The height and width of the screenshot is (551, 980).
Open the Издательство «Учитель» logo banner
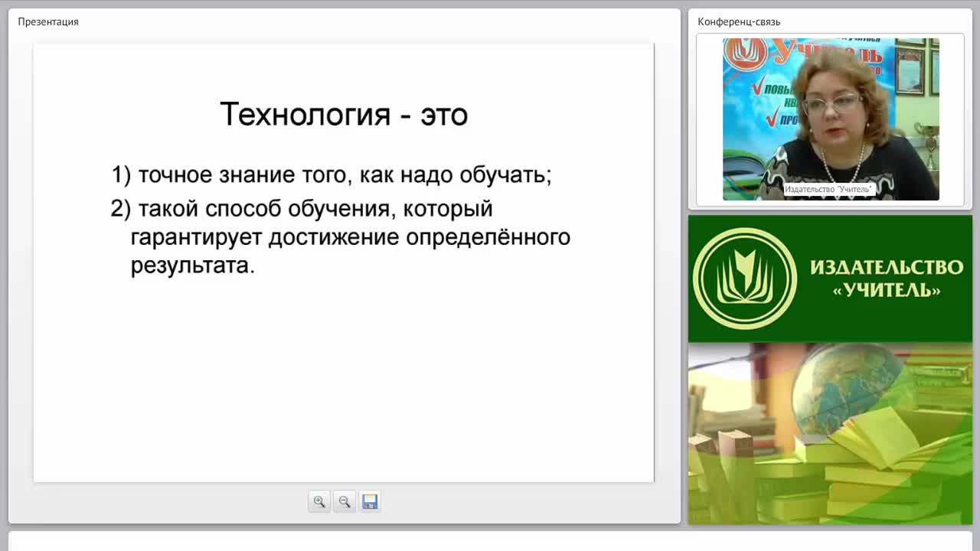[830, 279]
